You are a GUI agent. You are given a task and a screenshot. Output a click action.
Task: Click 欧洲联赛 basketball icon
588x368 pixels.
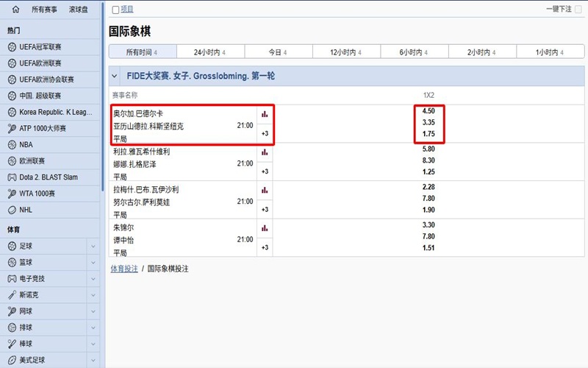point(12,160)
